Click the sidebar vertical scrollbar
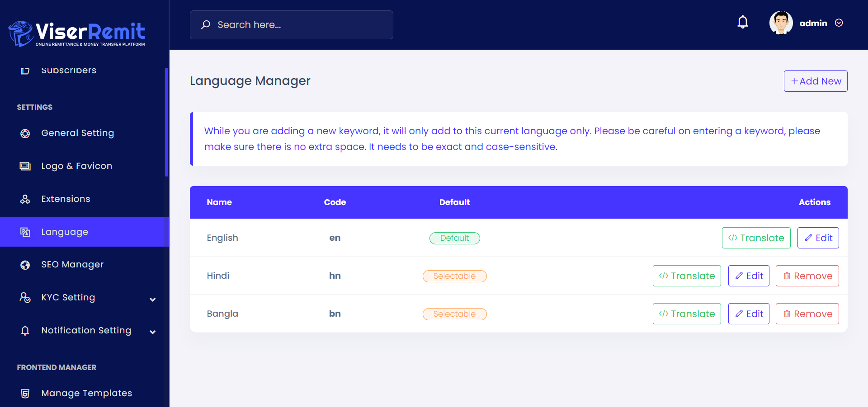Screen dimensions: 868x407 coord(166,122)
